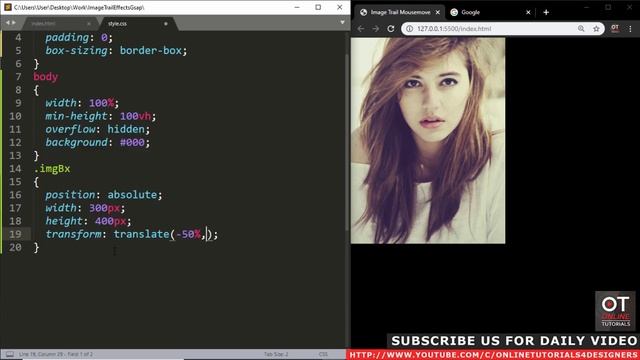This screenshot has height=360, width=640.
Task: Go to next tab with right arrow
Action: (13, 22)
